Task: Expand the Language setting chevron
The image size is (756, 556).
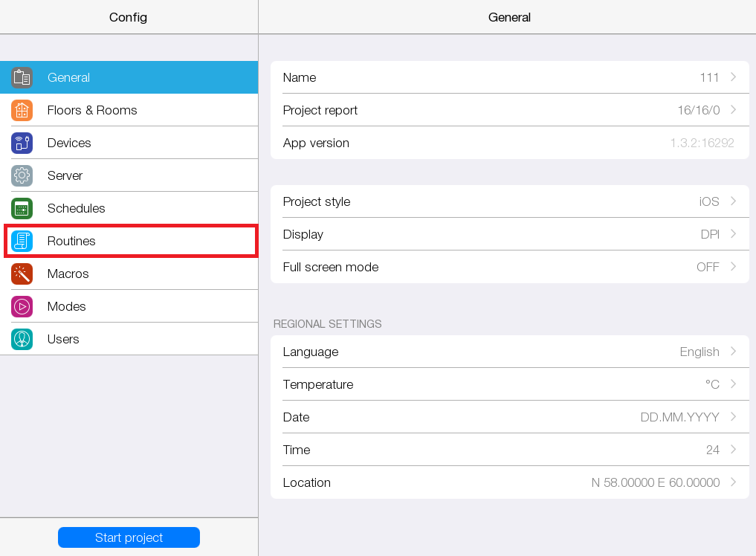Action: (x=733, y=352)
